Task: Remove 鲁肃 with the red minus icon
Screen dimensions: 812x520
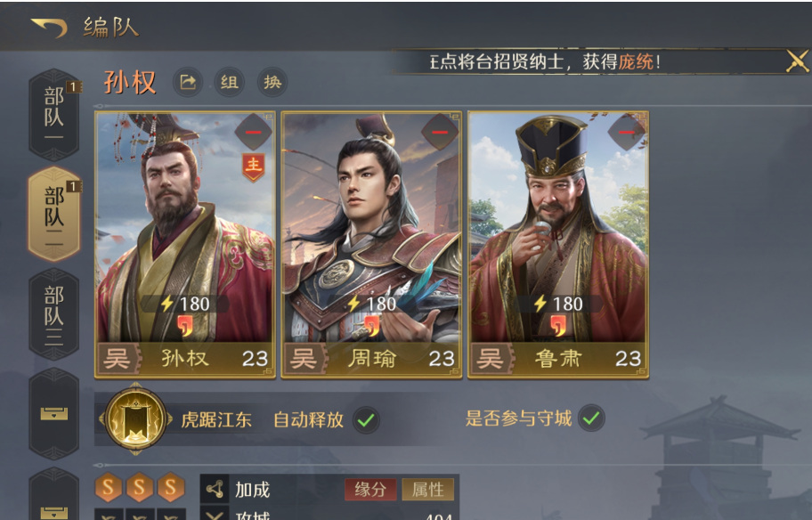Action: (626, 132)
